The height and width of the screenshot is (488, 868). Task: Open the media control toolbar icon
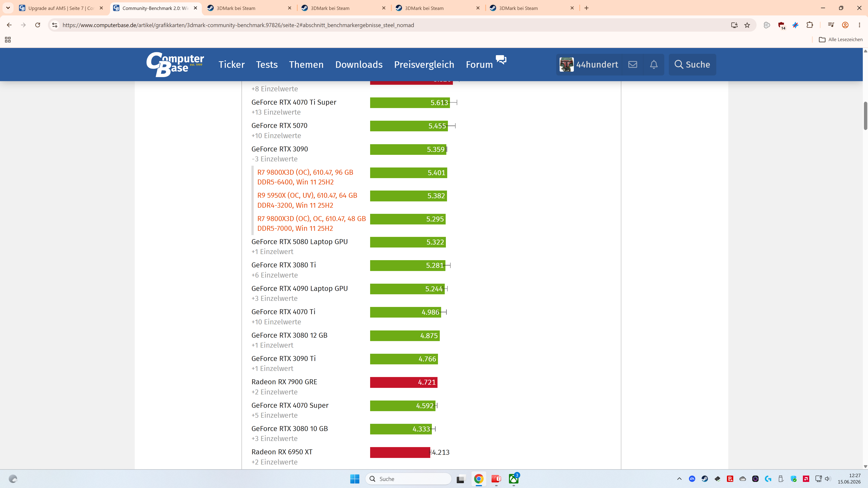pyautogui.click(x=831, y=25)
